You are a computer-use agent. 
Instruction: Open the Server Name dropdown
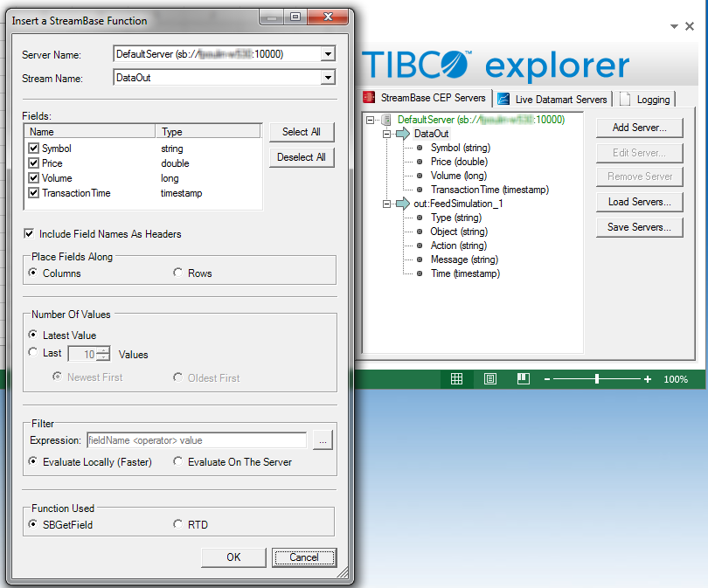(329, 54)
